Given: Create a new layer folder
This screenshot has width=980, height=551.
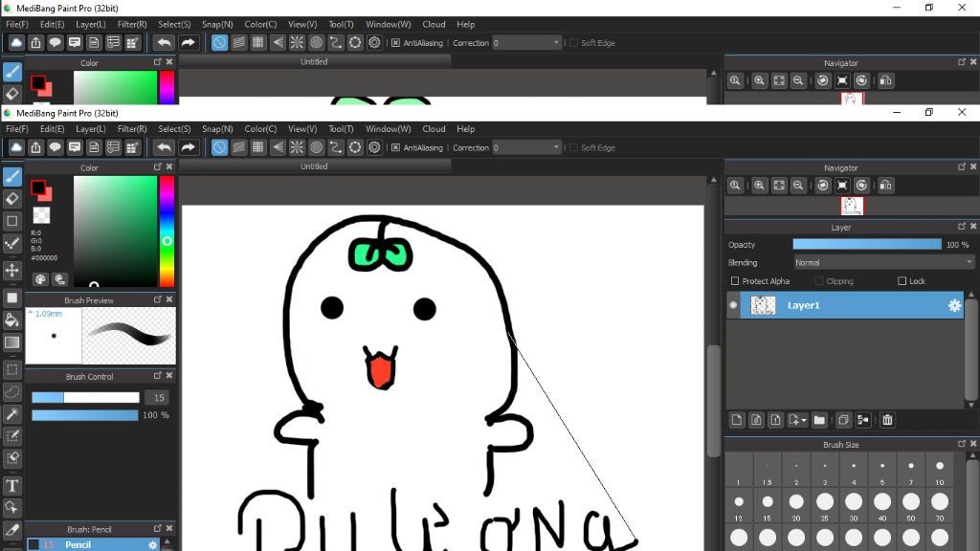Looking at the screenshot, I should click(819, 420).
